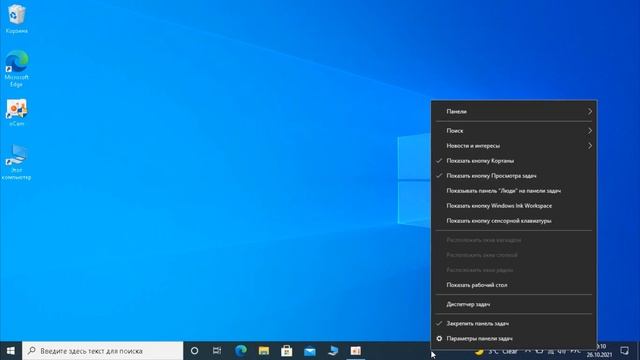Click the Cortana circle button on taskbar
The width and height of the screenshot is (640, 360).
[x=194, y=351]
